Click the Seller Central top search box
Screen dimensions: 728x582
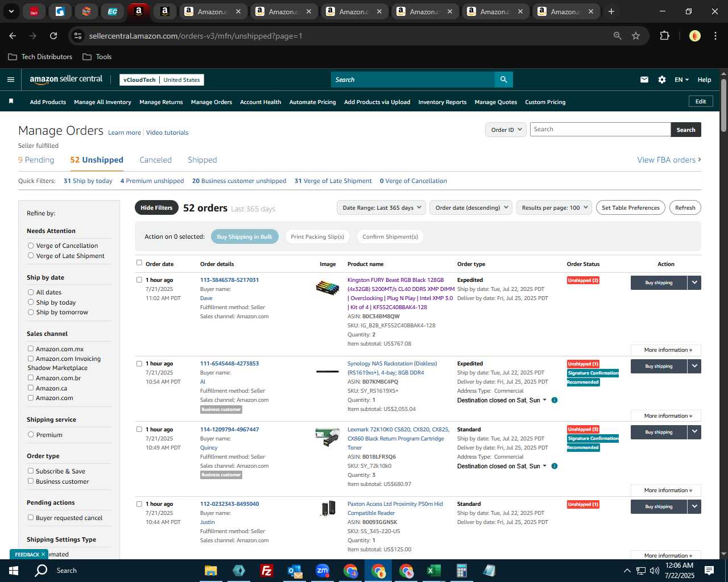click(x=412, y=80)
